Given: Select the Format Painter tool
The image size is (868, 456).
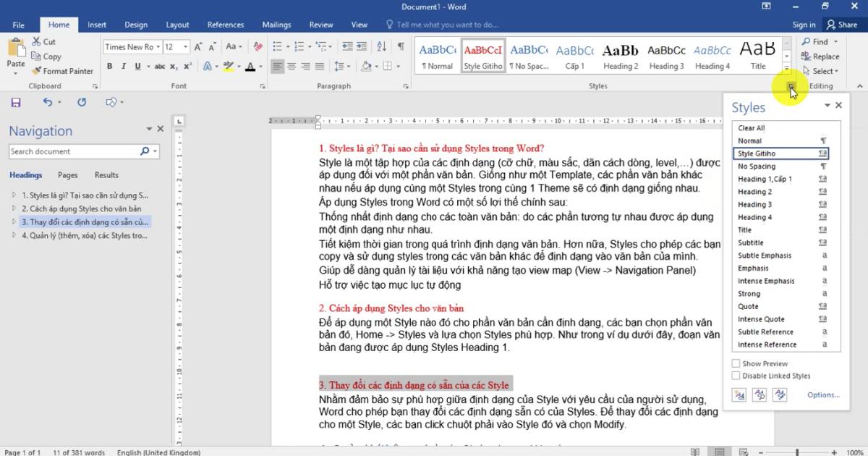Looking at the screenshot, I should [x=62, y=71].
